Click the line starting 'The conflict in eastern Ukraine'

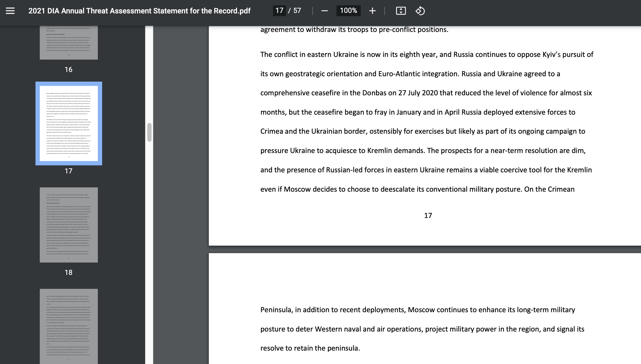[x=427, y=54]
